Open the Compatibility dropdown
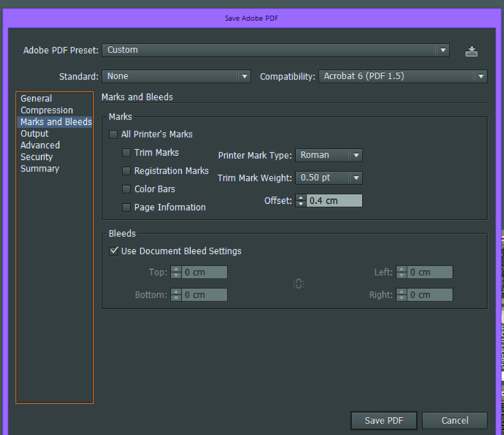504x435 pixels. click(x=481, y=76)
